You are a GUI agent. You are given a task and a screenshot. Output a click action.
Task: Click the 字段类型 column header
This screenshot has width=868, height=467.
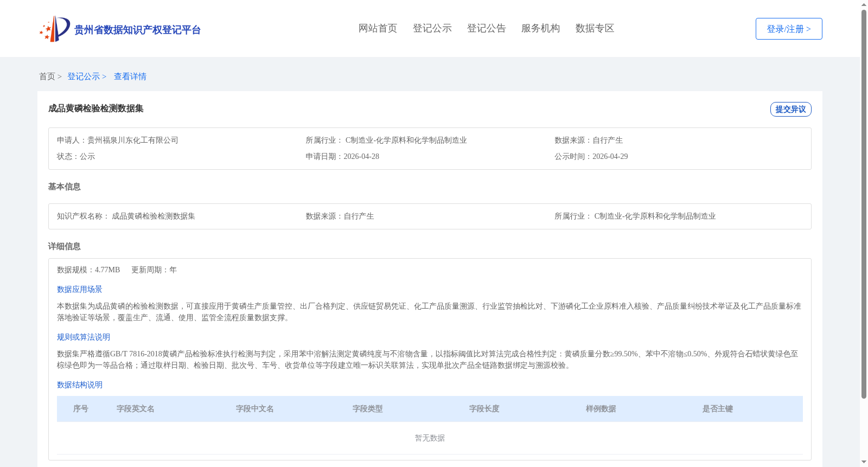click(368, 408)
